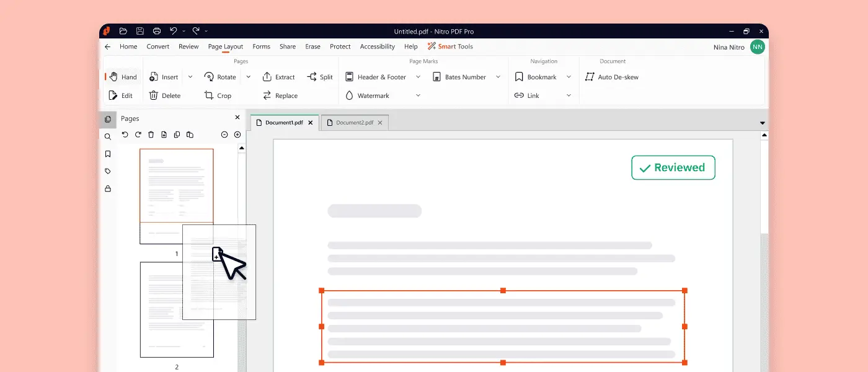868x372 pixels.
Task: Select page 1 thumbnail
Action: click(177, 196)
